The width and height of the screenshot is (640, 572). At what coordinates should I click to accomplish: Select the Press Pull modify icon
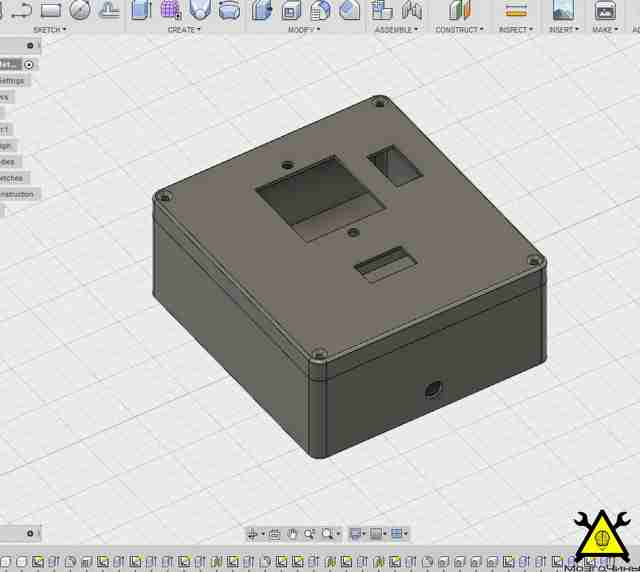262,10
